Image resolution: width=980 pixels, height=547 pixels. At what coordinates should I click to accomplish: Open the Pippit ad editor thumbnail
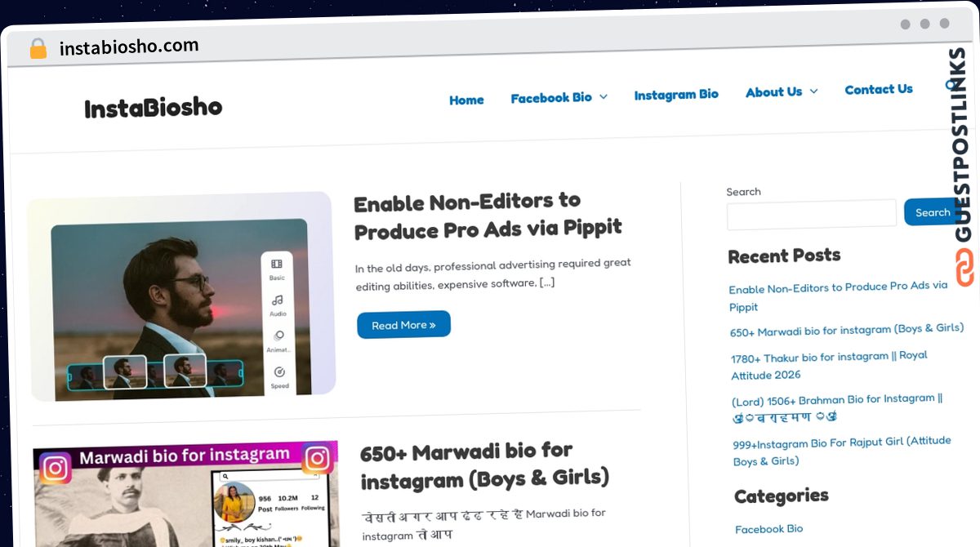181,296
